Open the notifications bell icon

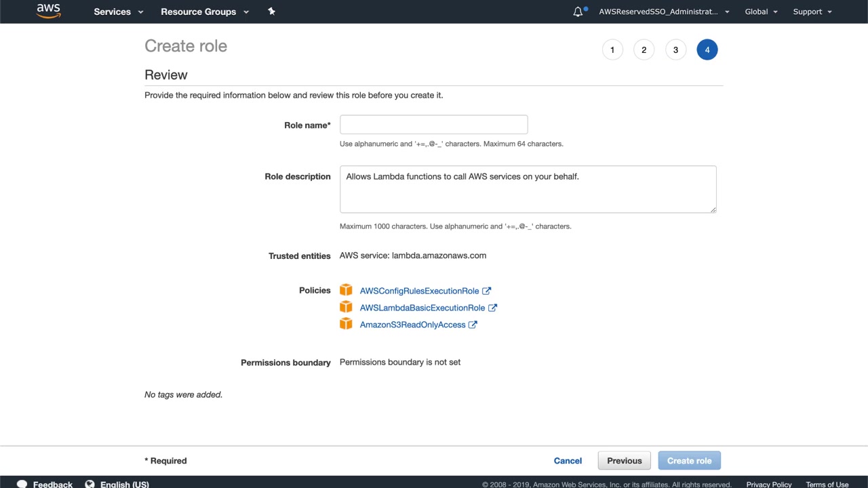click(x=578, y=12)
